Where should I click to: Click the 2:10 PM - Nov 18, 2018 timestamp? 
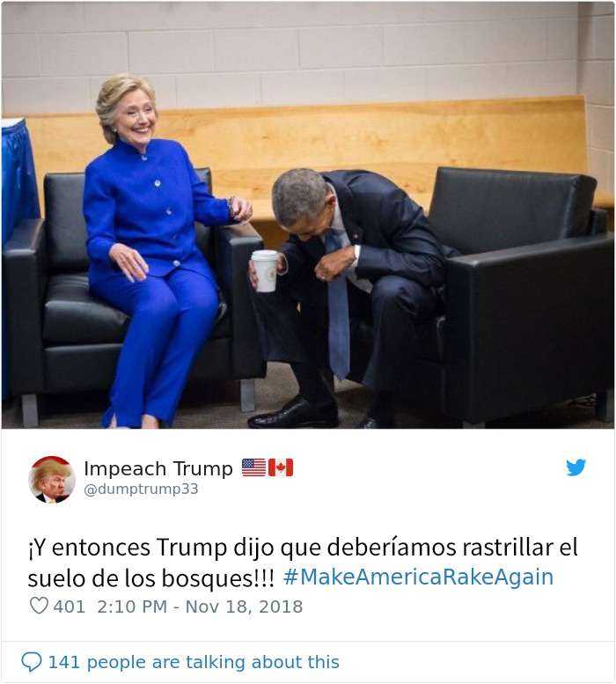tap(200, 607)
